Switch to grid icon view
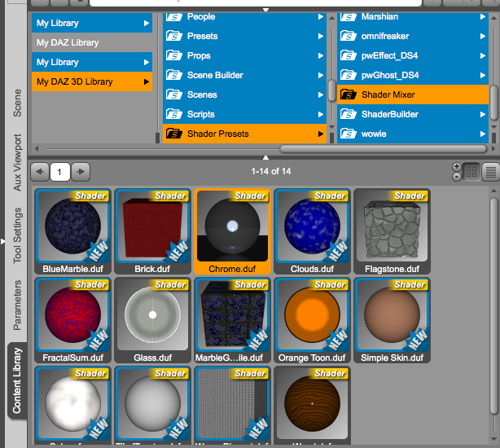 (471, 172)
